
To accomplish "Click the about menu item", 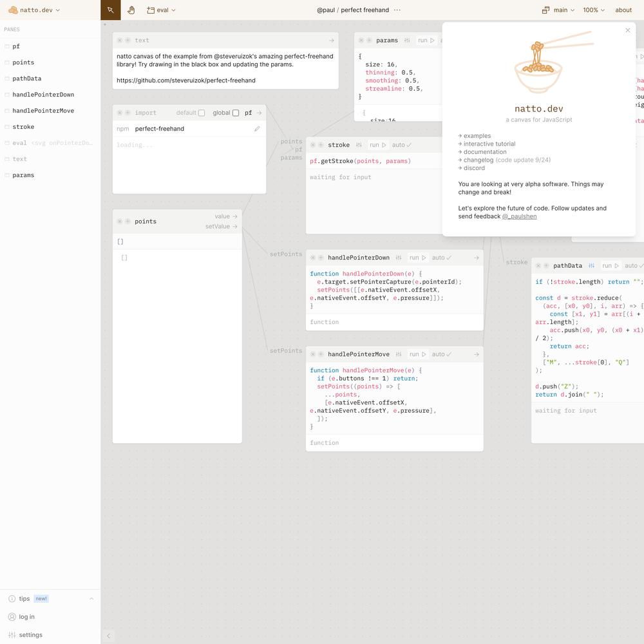I will click(x=623, y=10).
